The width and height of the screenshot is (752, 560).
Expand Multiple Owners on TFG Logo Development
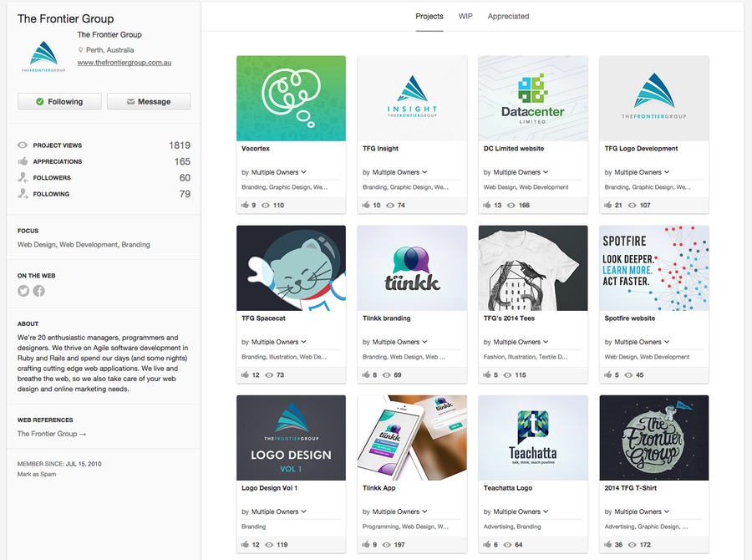point(642,172)
